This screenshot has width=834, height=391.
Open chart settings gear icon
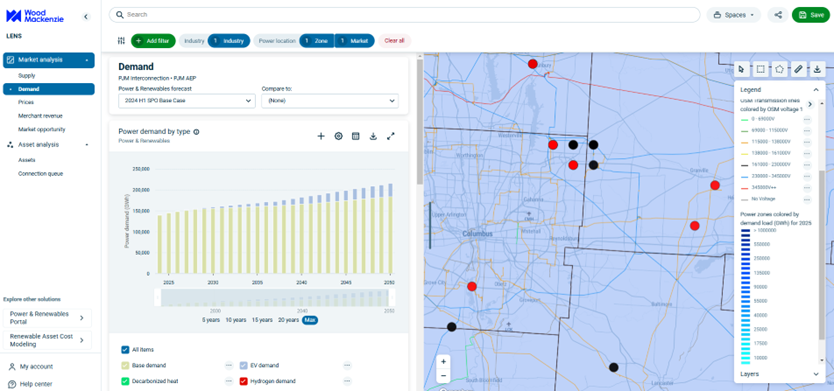(x=338, y=136)
